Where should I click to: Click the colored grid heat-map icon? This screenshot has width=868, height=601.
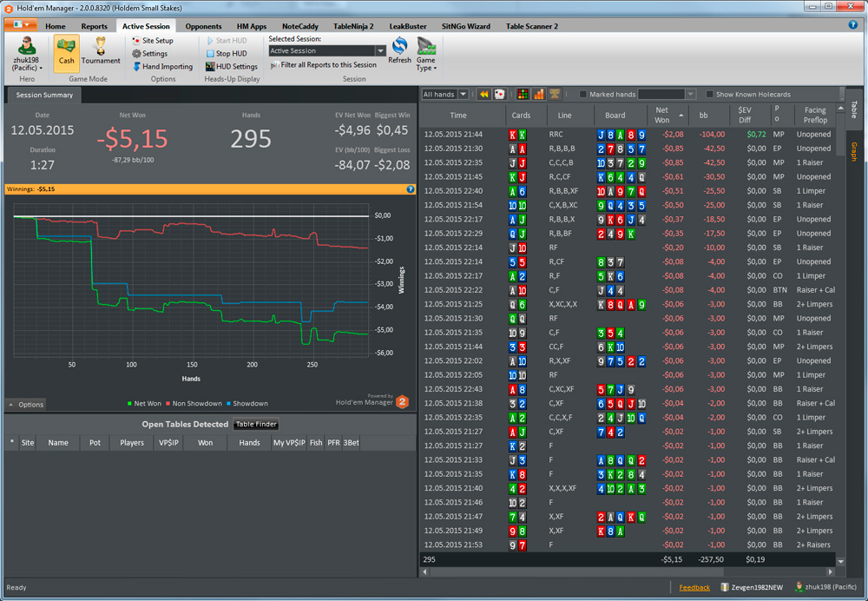click(x=523, y=94)
